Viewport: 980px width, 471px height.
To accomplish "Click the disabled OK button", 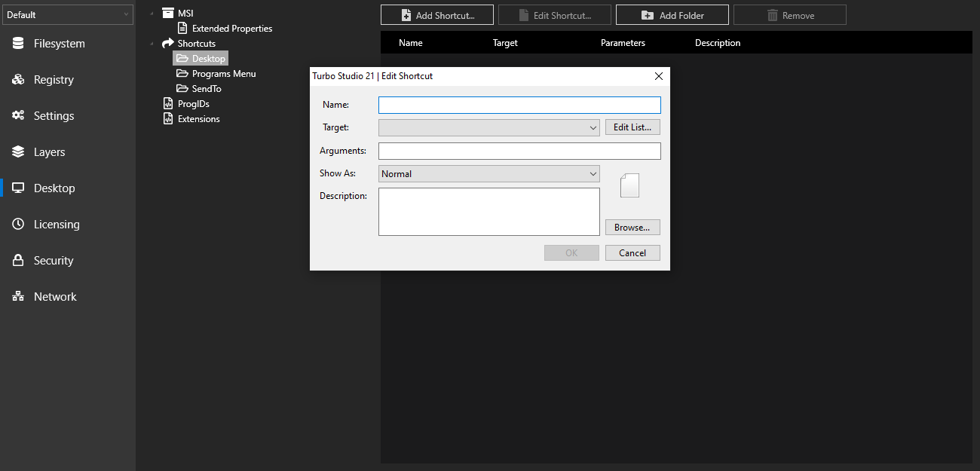I will 571,253.
